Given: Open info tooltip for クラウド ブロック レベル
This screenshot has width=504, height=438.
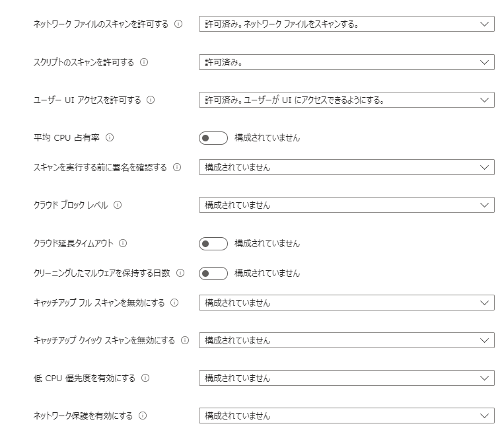Looking at the screenshot, I should point(118,205).
